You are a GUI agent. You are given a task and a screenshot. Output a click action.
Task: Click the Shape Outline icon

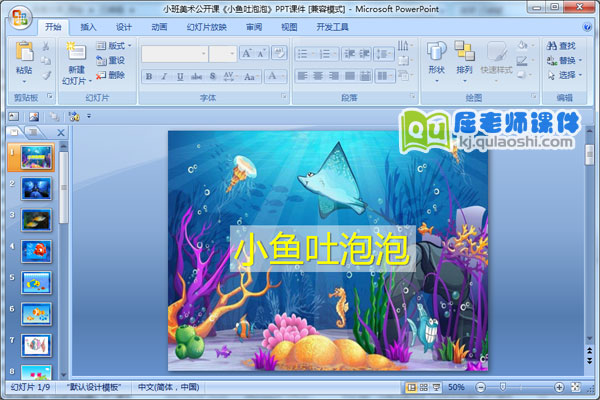(522, 60)
